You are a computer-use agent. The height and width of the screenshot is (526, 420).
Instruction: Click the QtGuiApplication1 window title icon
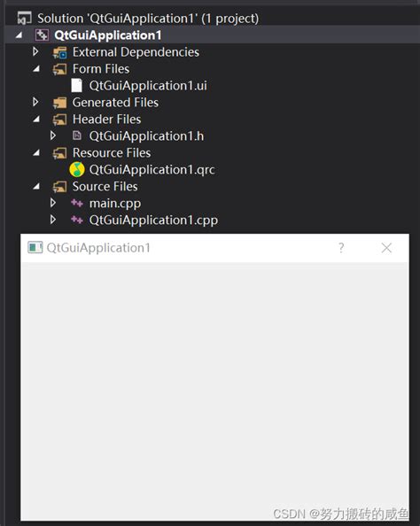pos(35,248)
